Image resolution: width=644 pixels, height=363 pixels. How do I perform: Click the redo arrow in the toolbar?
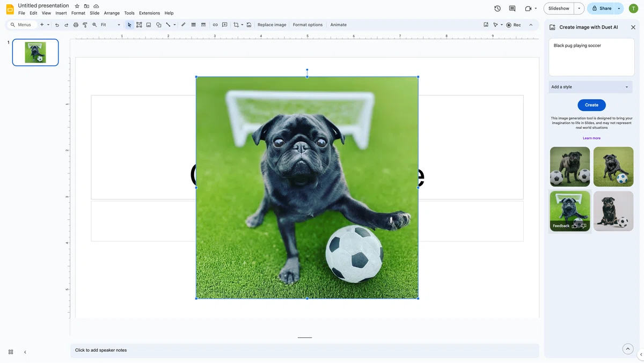(66, 25)
